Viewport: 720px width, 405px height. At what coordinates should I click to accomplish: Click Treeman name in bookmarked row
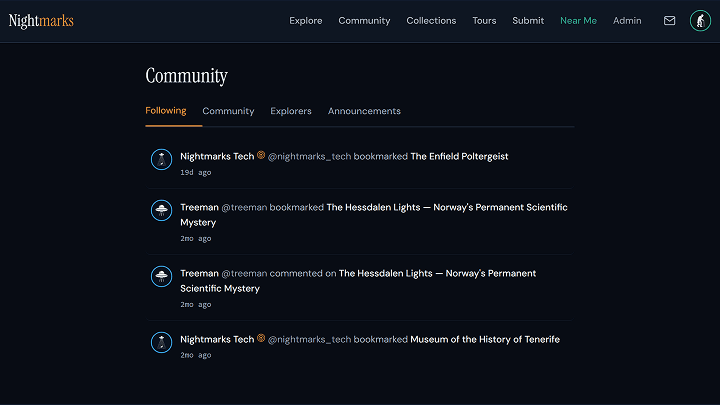point(199,208)
